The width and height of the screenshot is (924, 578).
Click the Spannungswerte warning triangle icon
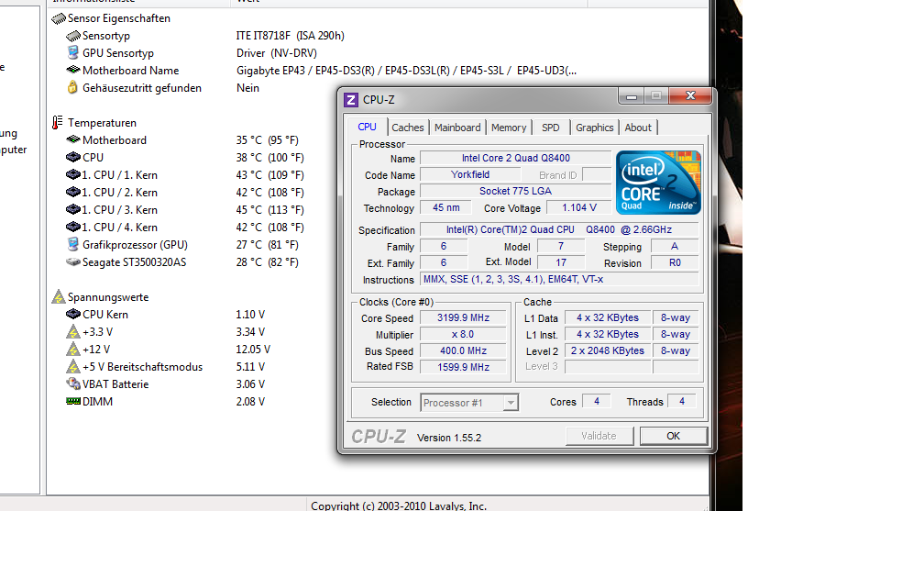pyautogui.click(x=59, y=296)
